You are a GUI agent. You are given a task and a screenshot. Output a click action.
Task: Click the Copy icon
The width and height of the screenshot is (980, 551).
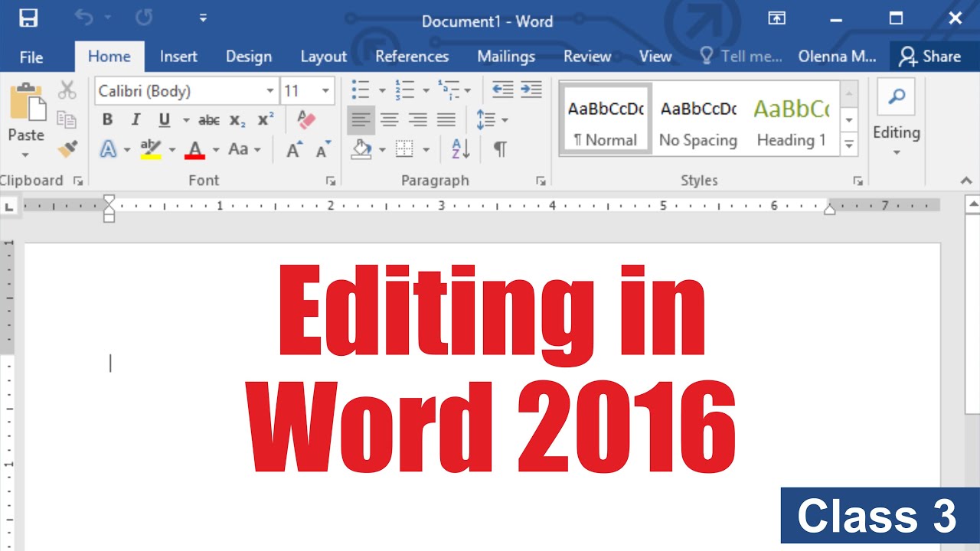coord(67,119)
